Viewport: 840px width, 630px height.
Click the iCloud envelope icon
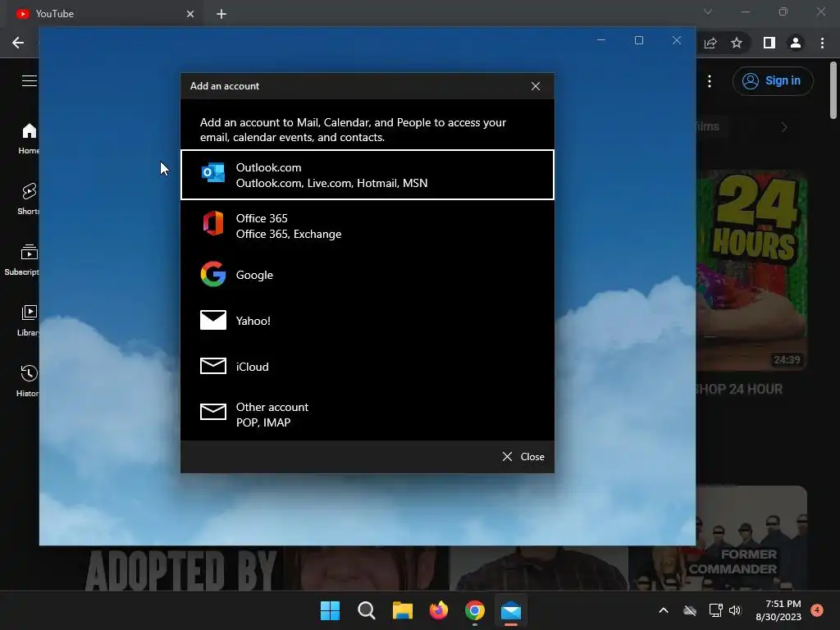[x=212, y=366]
